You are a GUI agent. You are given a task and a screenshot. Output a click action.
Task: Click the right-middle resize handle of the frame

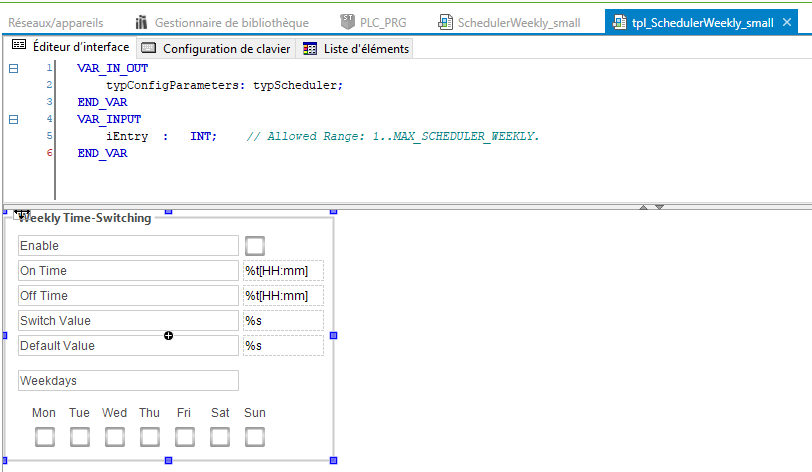pyautogui.click(x=334, y=336)
